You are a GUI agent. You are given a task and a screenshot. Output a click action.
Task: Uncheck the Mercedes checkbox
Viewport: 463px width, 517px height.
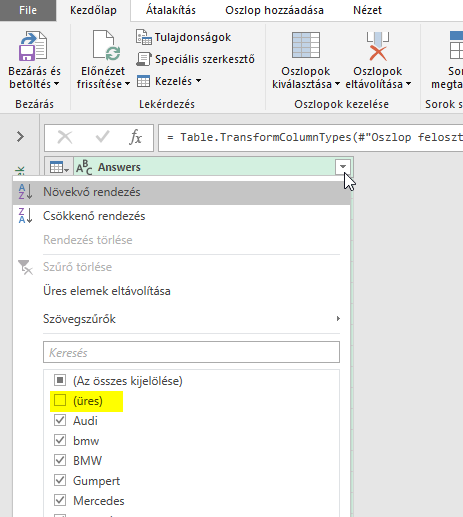60,500
